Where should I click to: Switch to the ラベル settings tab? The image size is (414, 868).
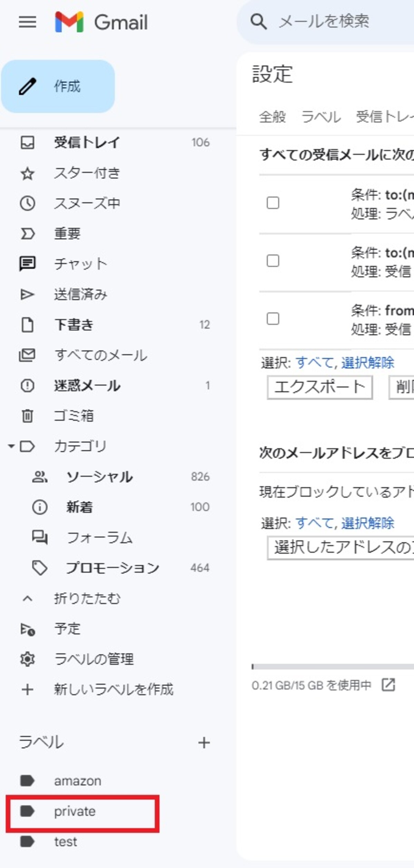tap(321, 117)
